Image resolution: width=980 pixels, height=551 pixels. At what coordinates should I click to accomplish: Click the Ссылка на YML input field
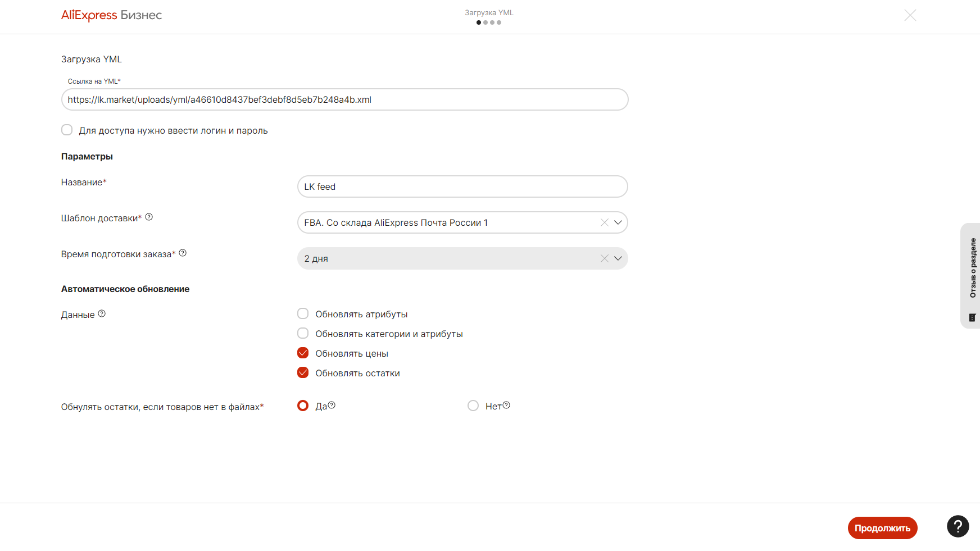pyautogui.click(x=344, y=99)
